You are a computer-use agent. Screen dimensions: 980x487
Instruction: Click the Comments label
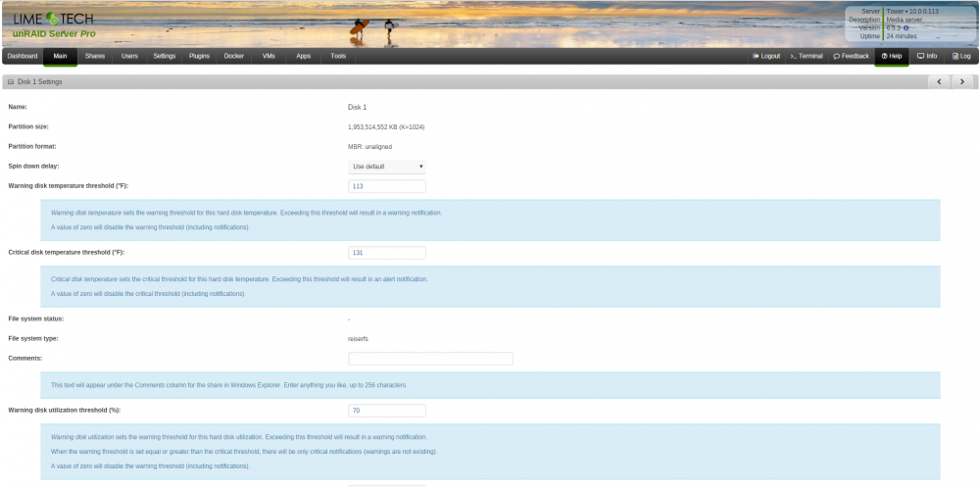(25, 359)
